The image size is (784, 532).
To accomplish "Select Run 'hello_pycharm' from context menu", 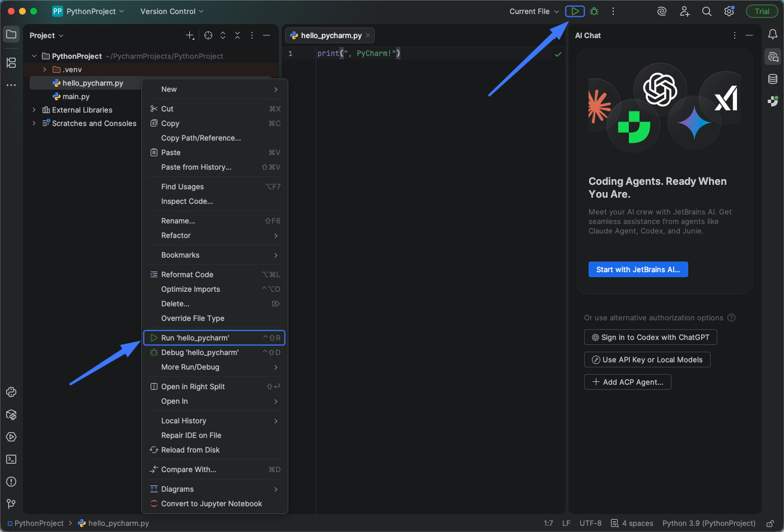I will 214,338.
